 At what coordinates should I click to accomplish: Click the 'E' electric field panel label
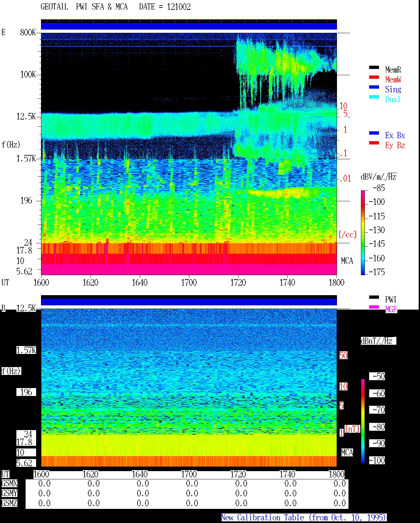click(3, 32)
